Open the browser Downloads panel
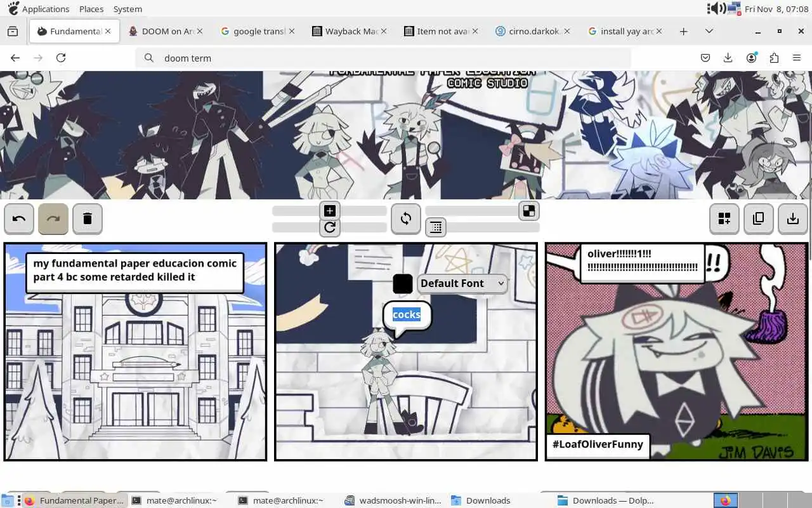The height and width of the screenshot is (508, 812). click(728, 58)
